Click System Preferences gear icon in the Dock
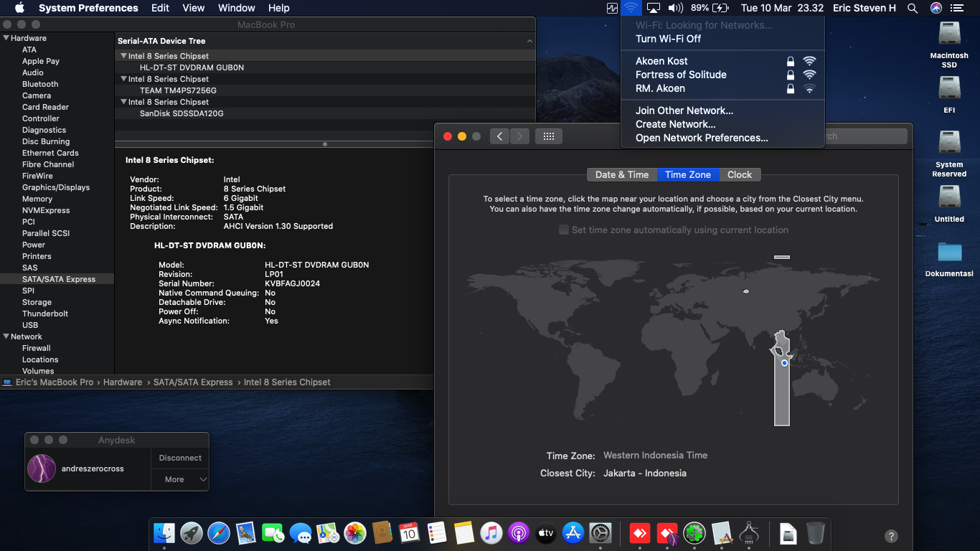Viewport: 980px width, 551px height. tap(600, 533)
